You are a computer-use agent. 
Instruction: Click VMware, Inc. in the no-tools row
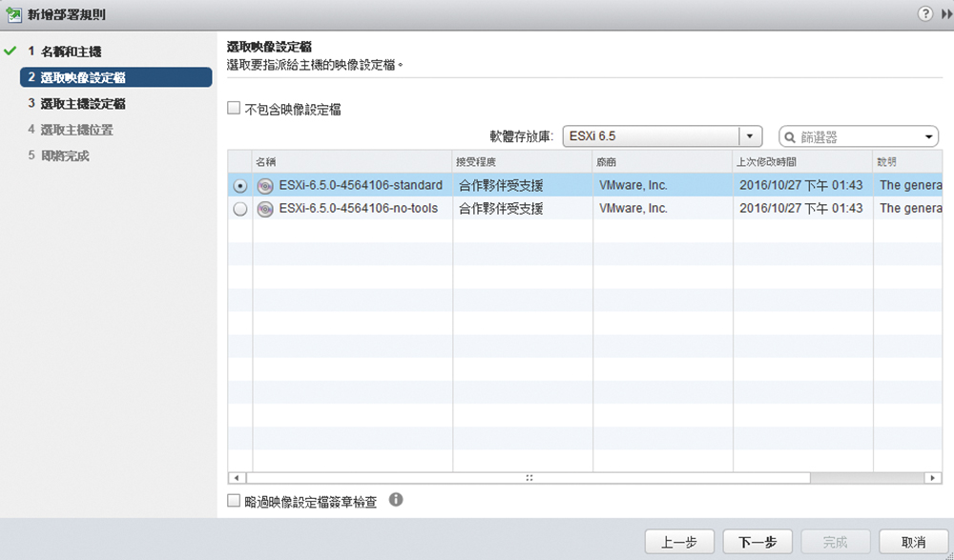pos(633,209)
